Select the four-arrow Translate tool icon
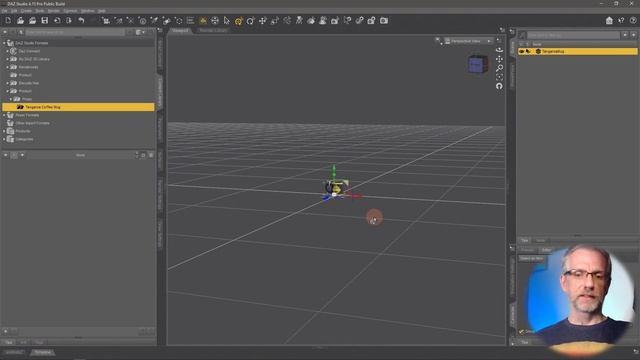640x360 pixels. pos(262,20)
